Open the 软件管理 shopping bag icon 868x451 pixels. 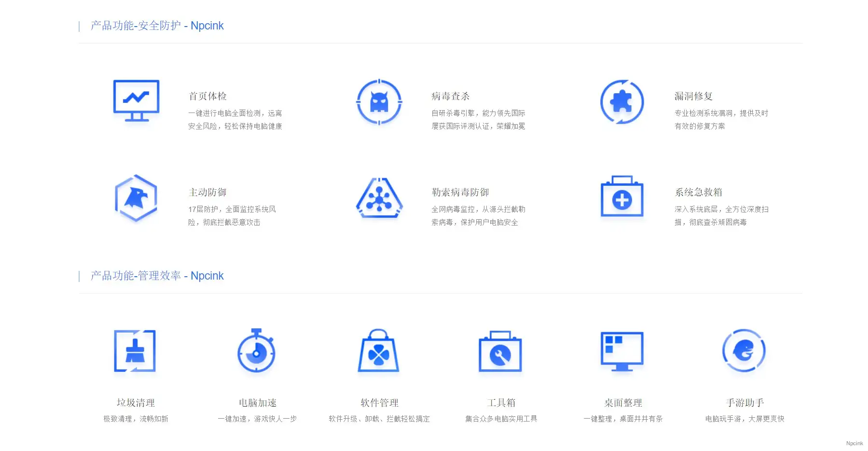point(379,351)
